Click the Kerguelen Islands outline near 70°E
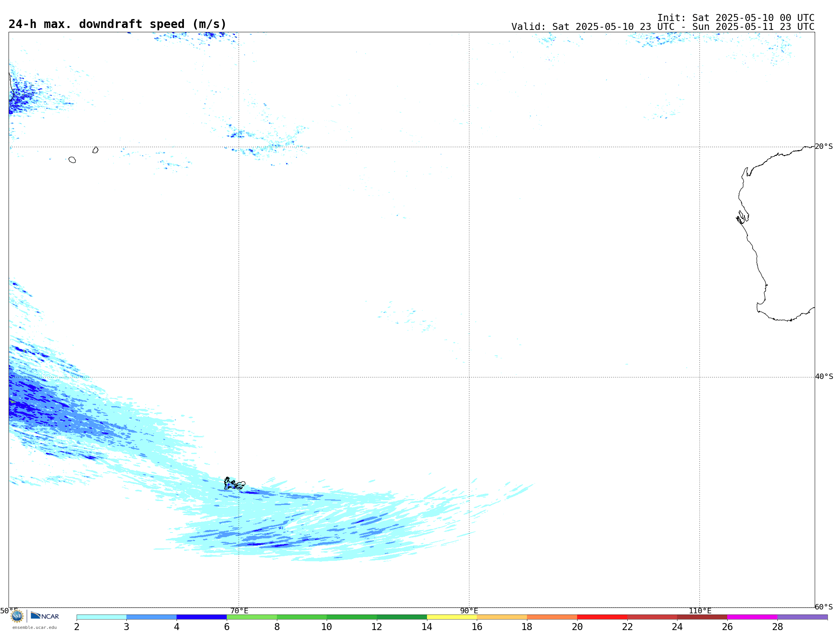 point(234,484)
